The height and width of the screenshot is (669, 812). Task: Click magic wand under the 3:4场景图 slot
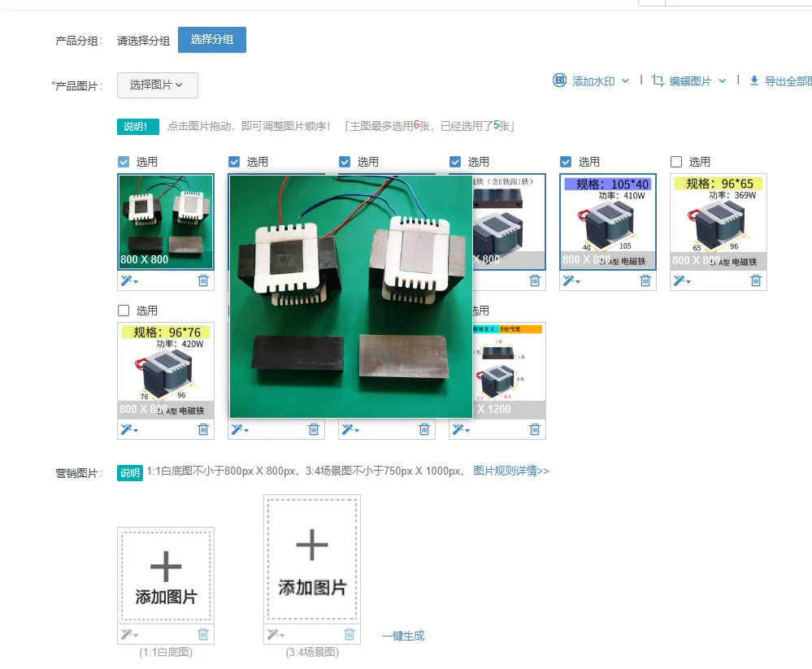[276, 634]
